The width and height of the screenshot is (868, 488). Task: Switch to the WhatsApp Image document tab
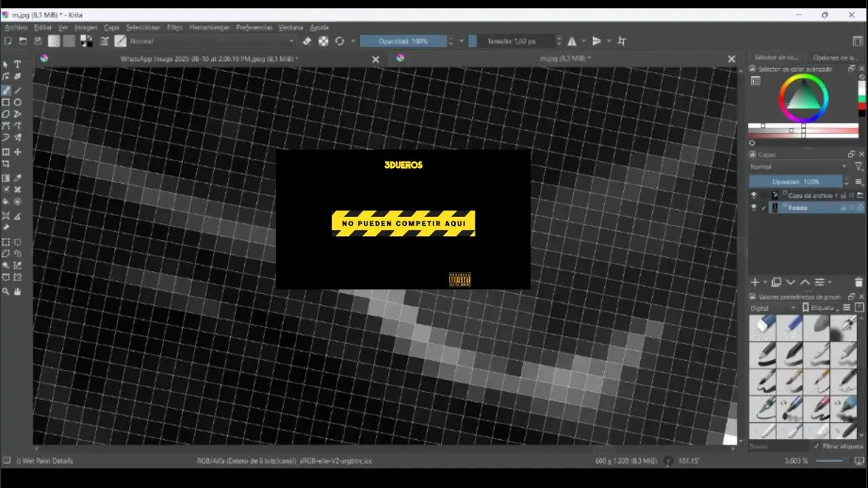[x=209, y=59]
